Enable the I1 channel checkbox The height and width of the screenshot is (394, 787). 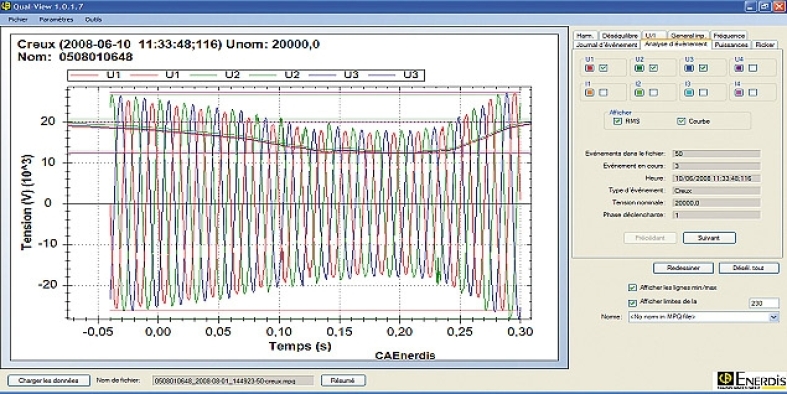point(603,92)
